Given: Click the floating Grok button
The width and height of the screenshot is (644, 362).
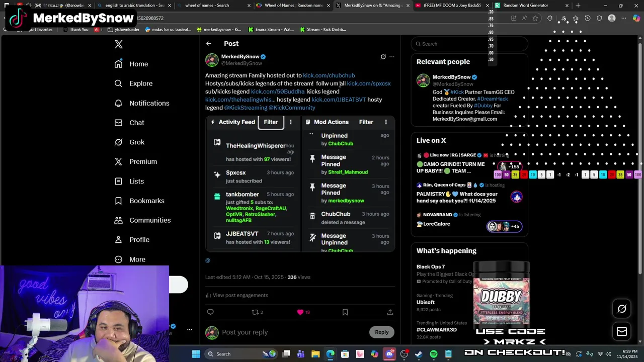Looking at the screenshot, I should tap(622, 309).
